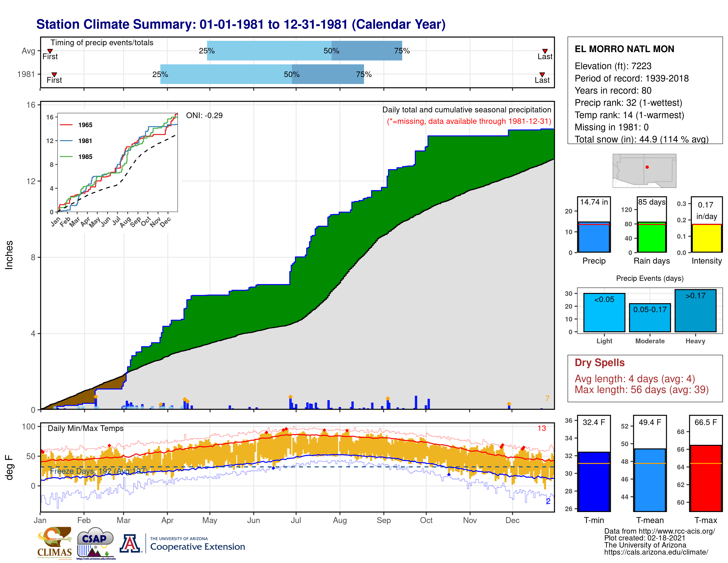Click the CSAP cloud logo

tap(96, 543)
